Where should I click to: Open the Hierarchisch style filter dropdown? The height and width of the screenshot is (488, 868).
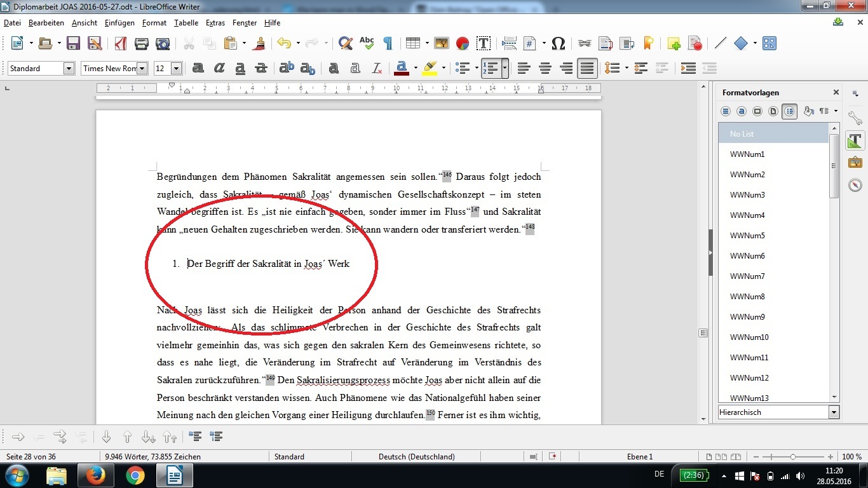(x=834, y=412)
